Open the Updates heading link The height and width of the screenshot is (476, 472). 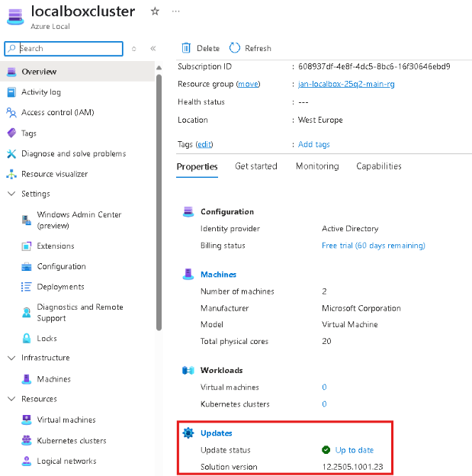tap(217, 433)
